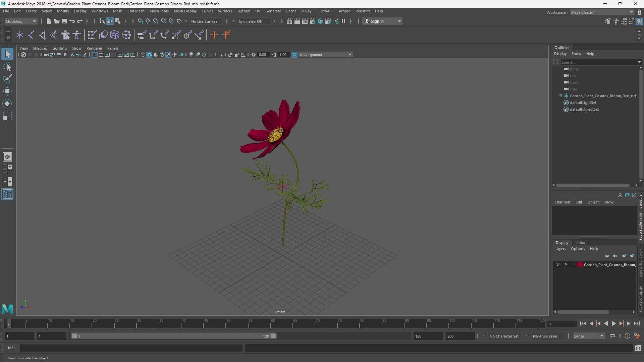
Task: Toggle layer playback P for Garden_Plant_Cosmos_Bloom
Action: (x=566, y=265)
